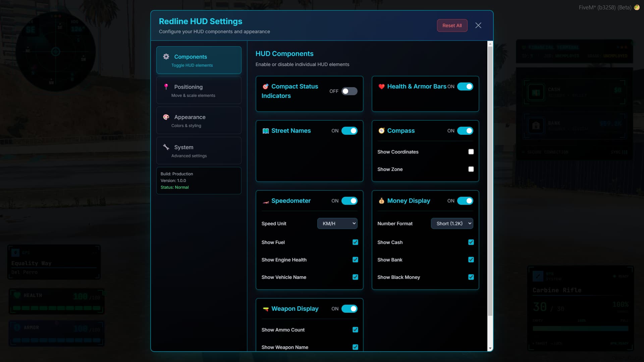Click the palette icon beside Appearance
The image size is (644, 362).
coord(166,117)
